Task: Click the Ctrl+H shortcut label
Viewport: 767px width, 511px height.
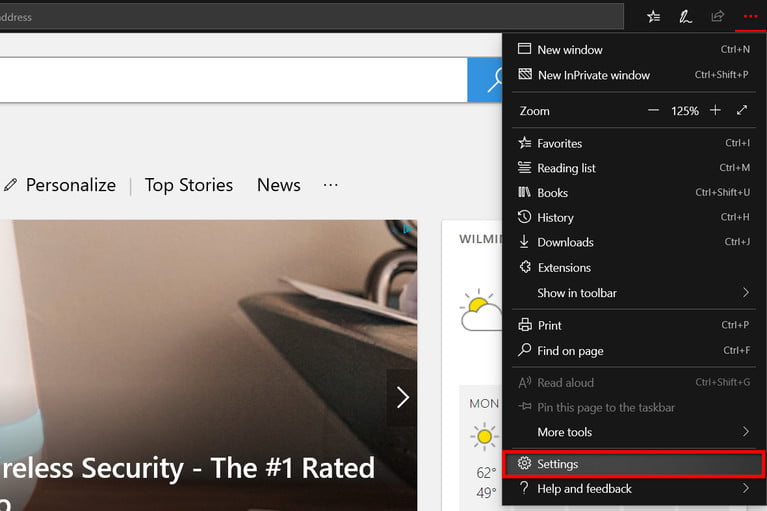Action: pos(735,217)
